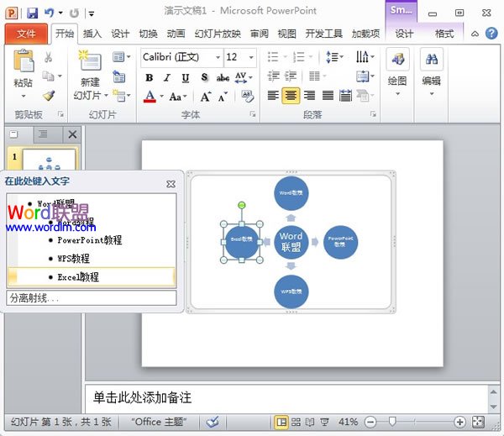The image size is (504, 436).
Task: Click the spell check status icon
Action: [x=213, y=422]
